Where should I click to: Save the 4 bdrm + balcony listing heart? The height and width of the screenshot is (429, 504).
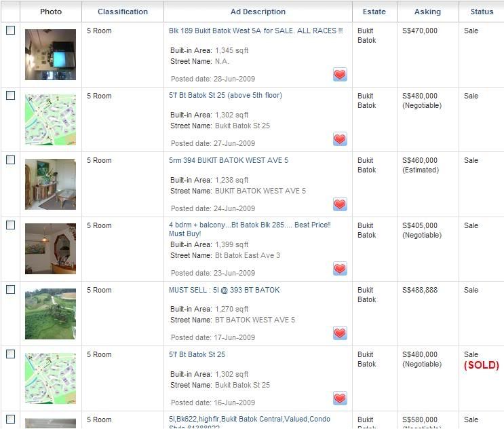340,269
